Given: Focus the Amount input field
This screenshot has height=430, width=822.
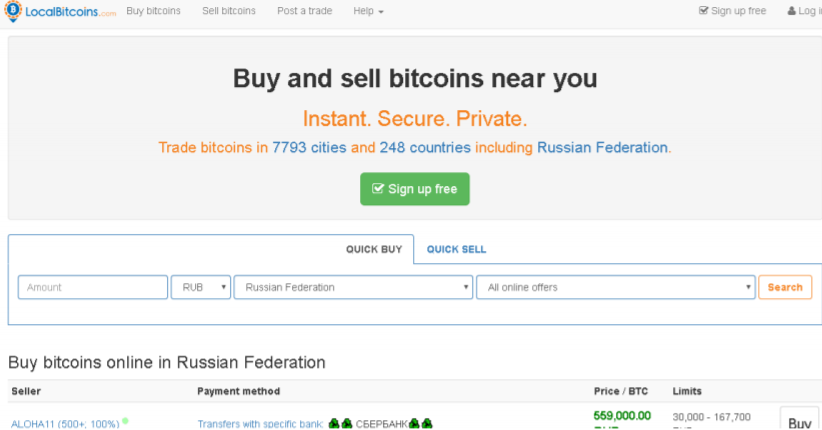Looking at the screenshot, I should [x=93, y=287].
